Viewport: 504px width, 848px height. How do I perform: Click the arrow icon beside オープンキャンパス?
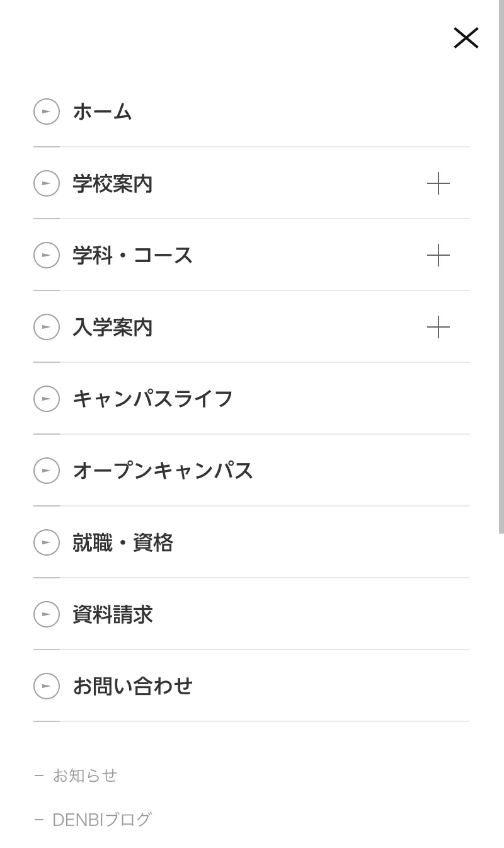tap(47, 471)
